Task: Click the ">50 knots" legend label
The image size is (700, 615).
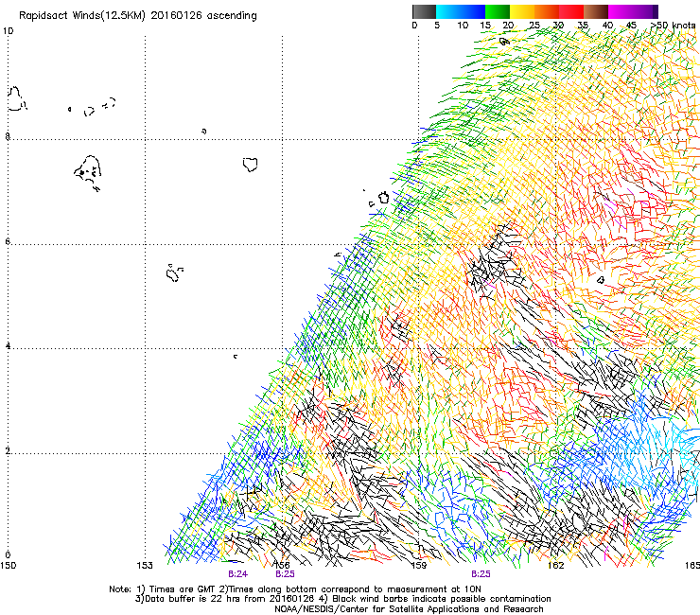Action: tap(673, 25)
